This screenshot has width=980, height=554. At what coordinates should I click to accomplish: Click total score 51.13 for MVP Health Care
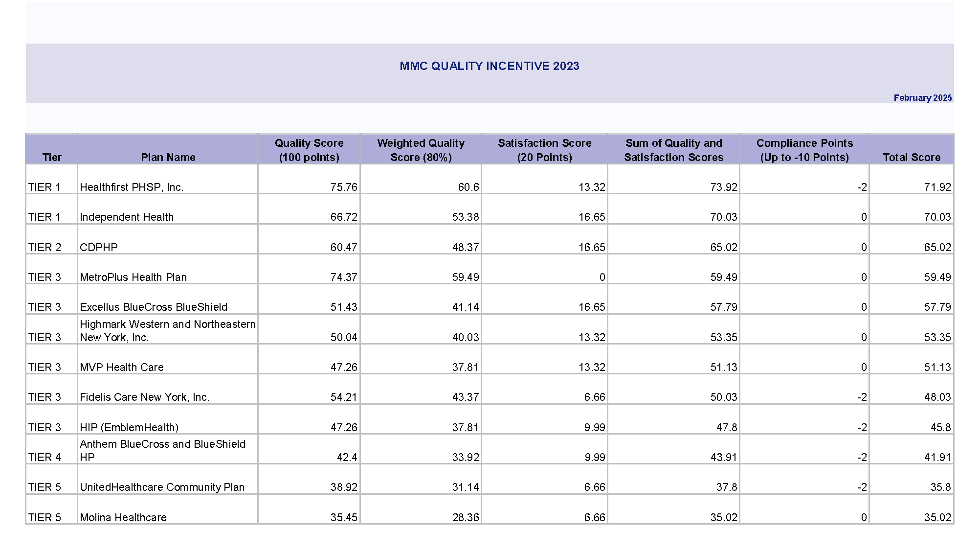coord(937,367)
